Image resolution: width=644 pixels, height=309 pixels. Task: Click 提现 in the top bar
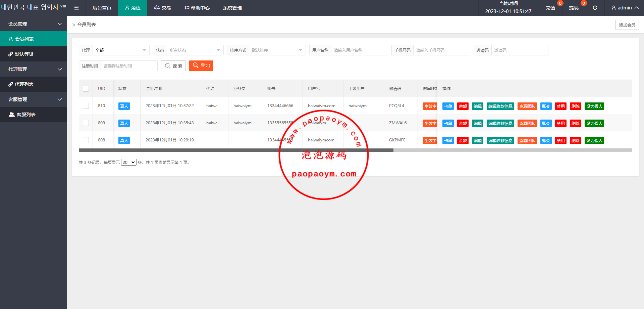pos(574,8)
